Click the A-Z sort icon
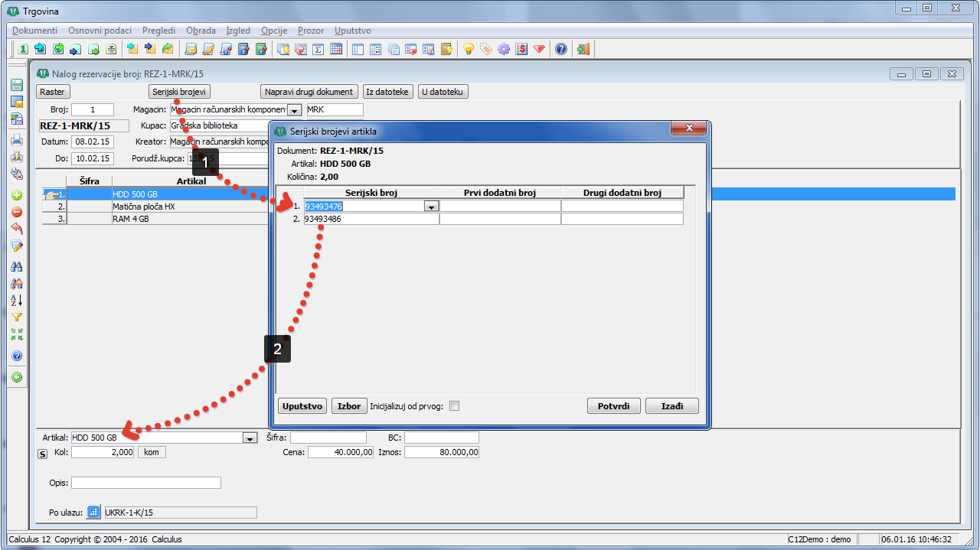Viewport: 980px width, 550px height. [x=17, y=300]
